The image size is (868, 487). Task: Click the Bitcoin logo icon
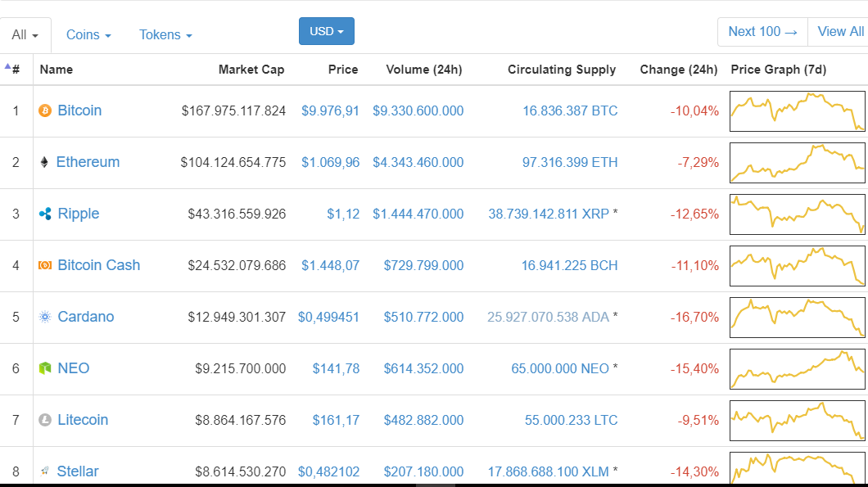pos(45,110)
